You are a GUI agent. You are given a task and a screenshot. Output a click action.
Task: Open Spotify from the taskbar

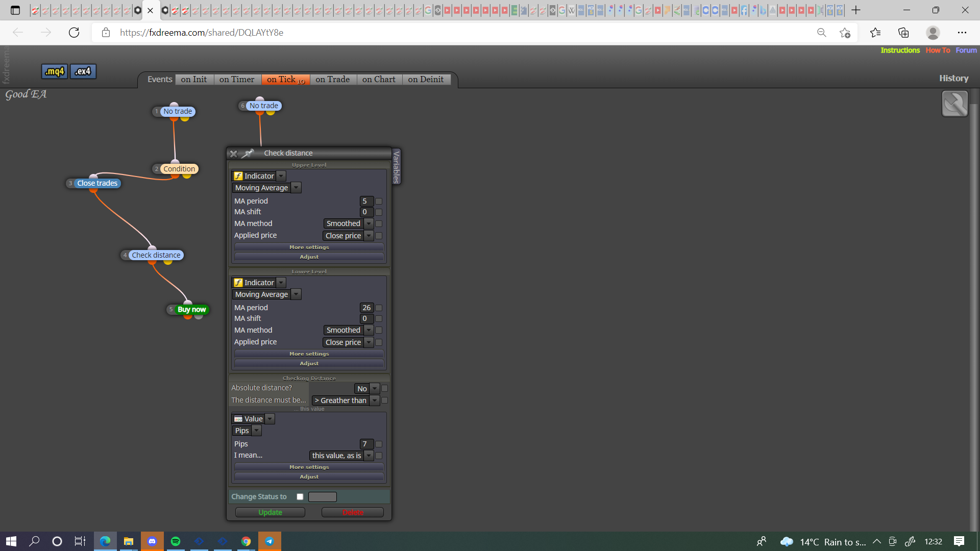point(176,541)
